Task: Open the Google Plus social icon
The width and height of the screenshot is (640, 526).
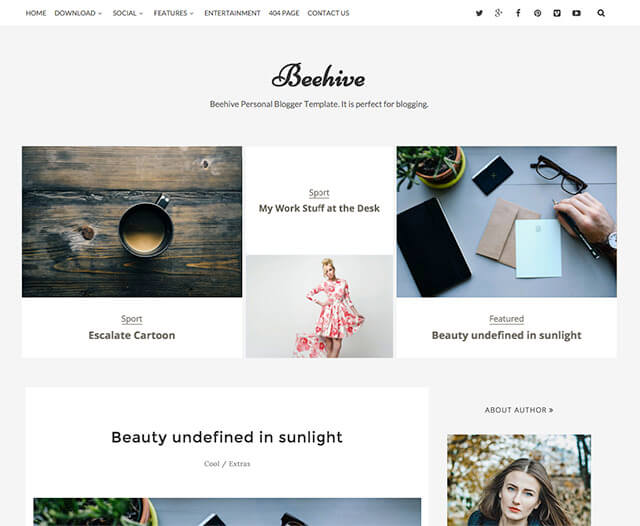Action: click(x=498, y=13)
